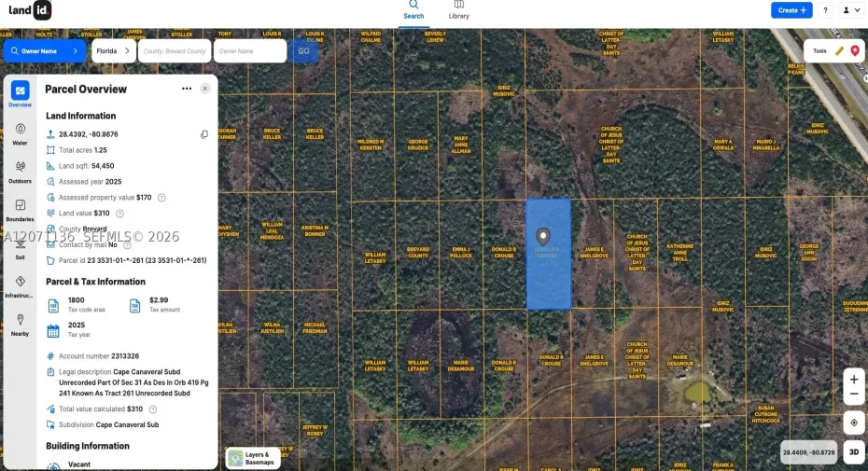Click the Create button
868x471 pixels.
791,10
